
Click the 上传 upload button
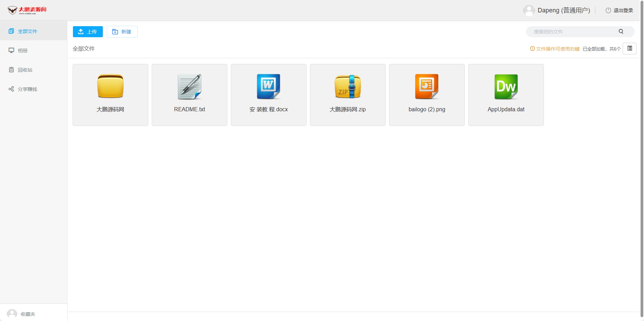(x=88, y=32)
